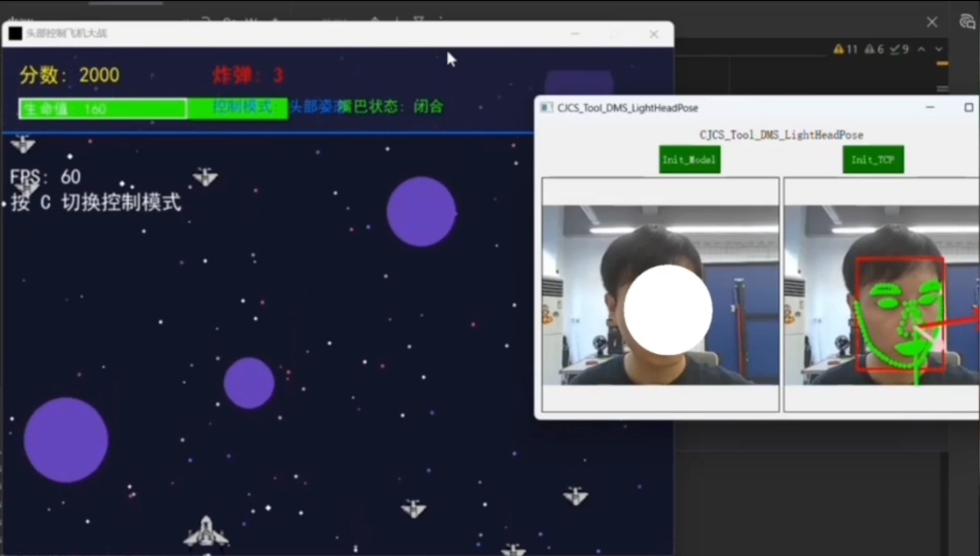Click the game window's black title icon
The image size is (980, 556).
pyautogui.click(x=15, y=34)
